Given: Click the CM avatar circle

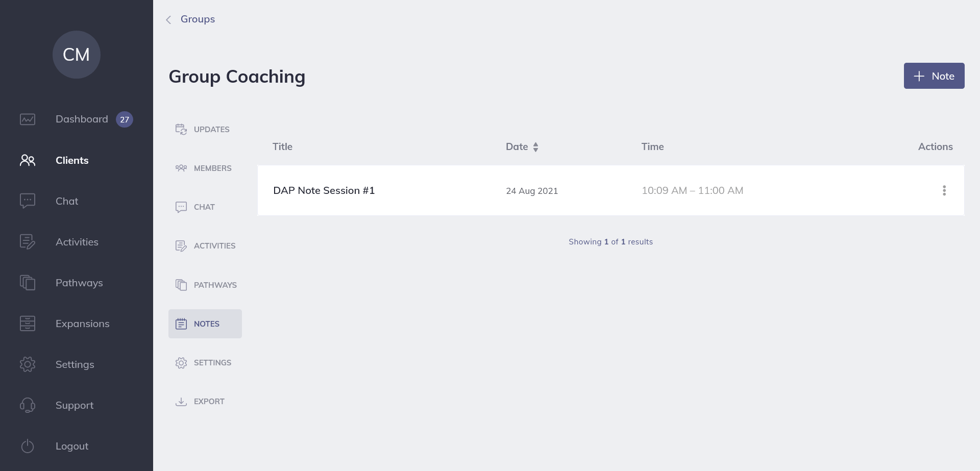Looking at the screenshot, I should click(x=76, y=55).
